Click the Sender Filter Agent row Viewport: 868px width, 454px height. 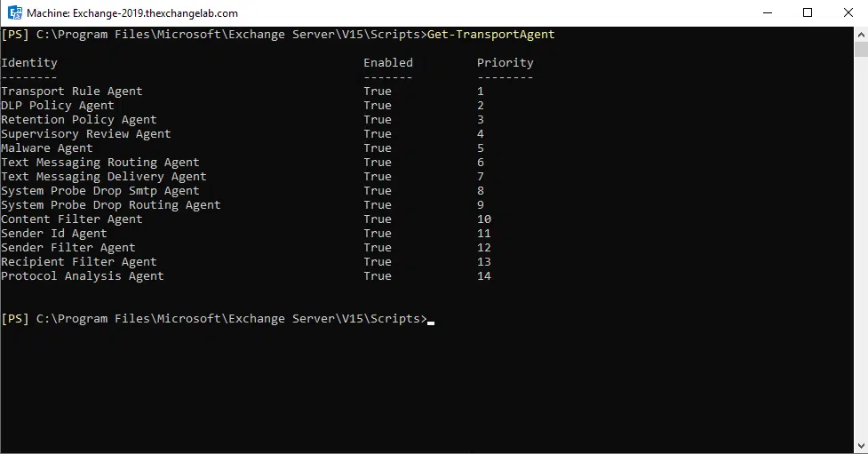coord(246,248)
